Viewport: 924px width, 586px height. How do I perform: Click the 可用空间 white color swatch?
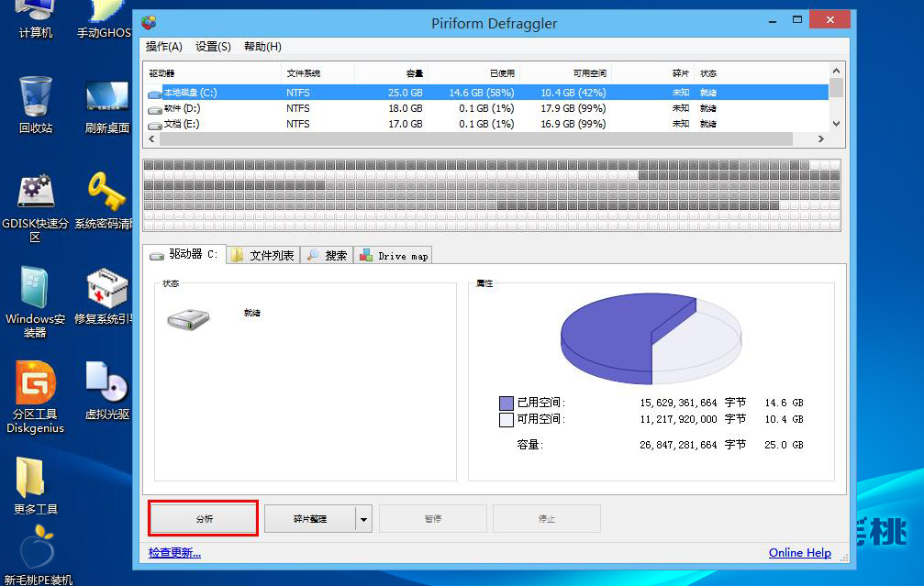(x=507, y=419)
